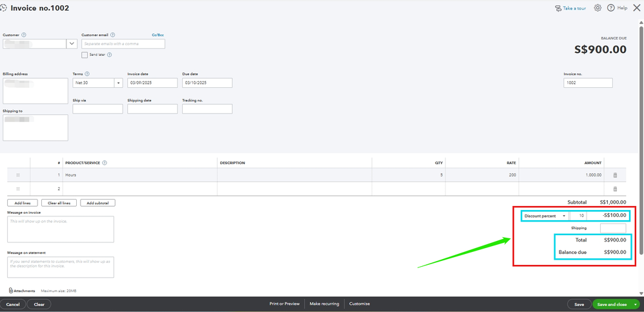
Task: Click drag handle for line 1
Action: click(18, 175)
